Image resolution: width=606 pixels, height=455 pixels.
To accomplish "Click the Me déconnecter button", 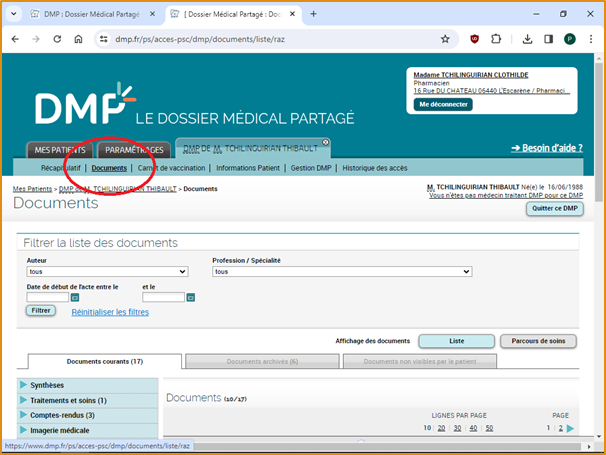I will click(x=444, y=104).
